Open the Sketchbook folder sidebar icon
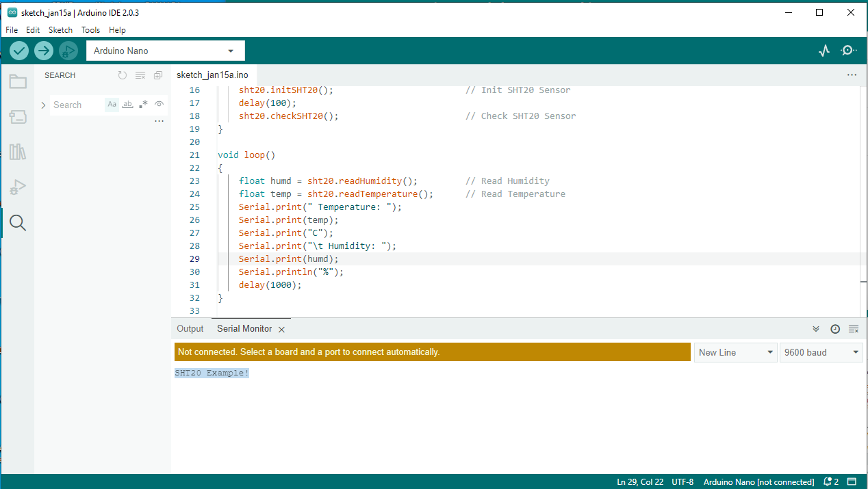 point(18,82)
